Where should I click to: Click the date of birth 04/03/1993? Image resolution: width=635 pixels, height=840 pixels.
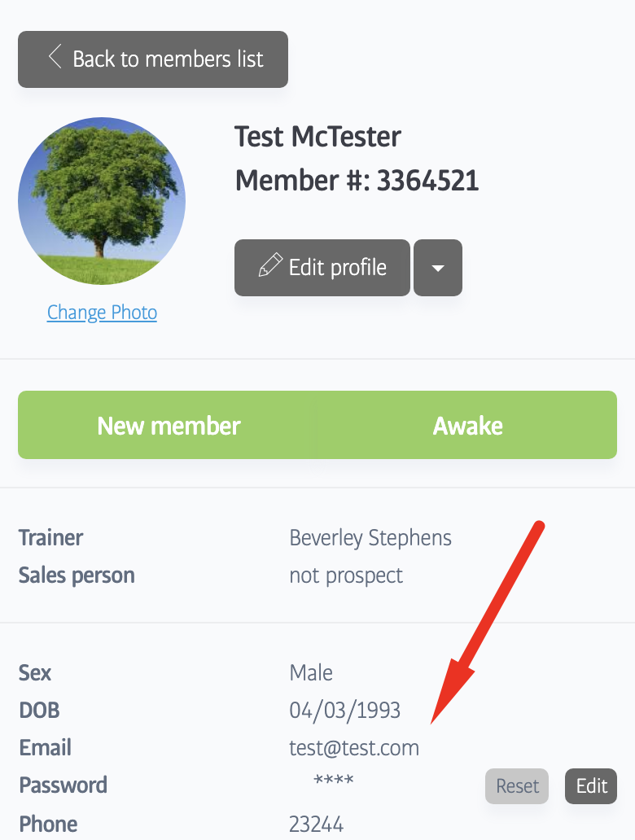[x=345, y=711]
